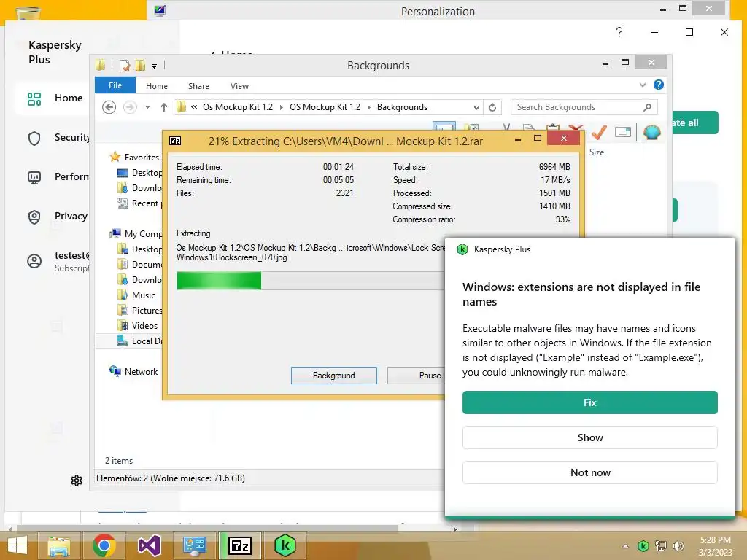Open recent locations dropdown arrow

pos(147,107)
